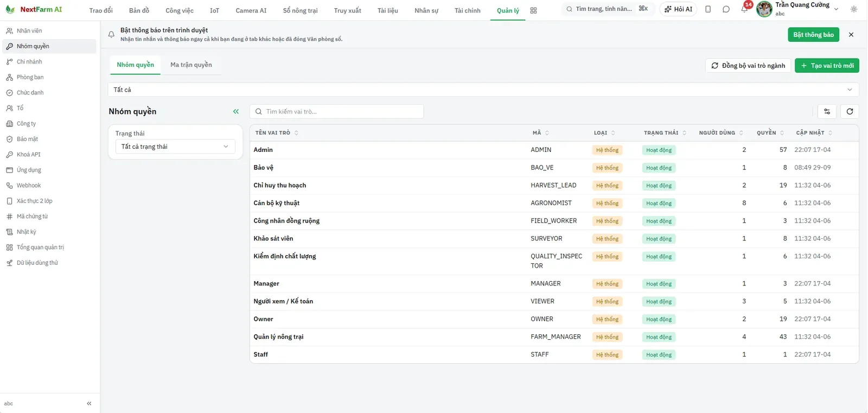The width and height of the screenshot is (868, 413).
Task: Expand the Tất cả branch selector
Action: (483, 90)
